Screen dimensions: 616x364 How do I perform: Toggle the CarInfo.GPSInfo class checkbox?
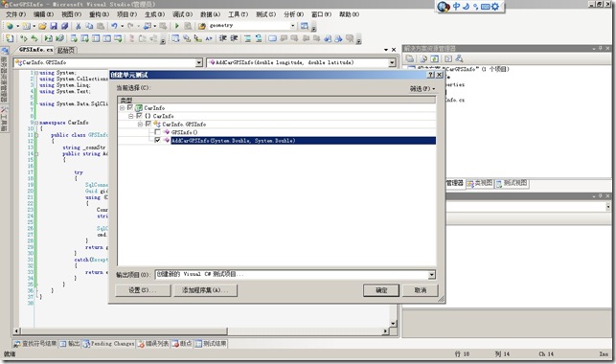148,124
